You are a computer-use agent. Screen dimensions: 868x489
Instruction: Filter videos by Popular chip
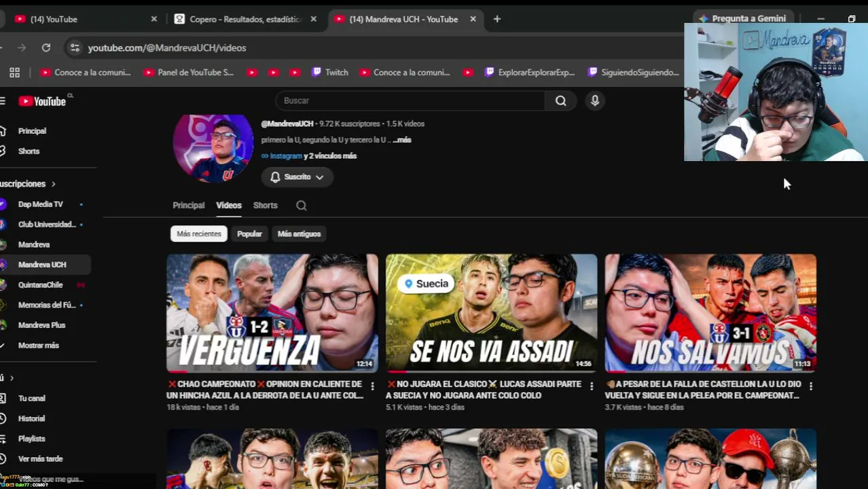[x=249, y=234]
